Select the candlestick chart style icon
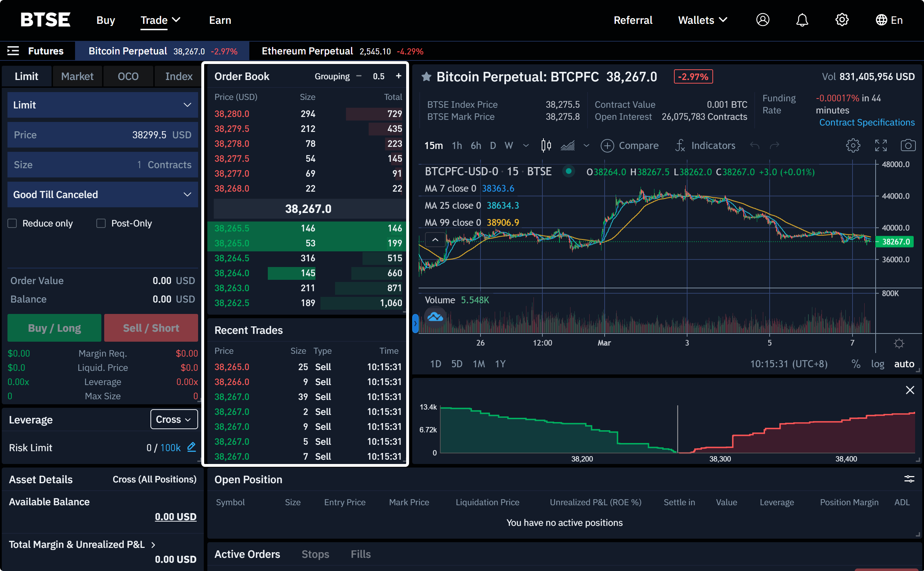The width and height of the screenshot is (924, 571). point(546,145)
